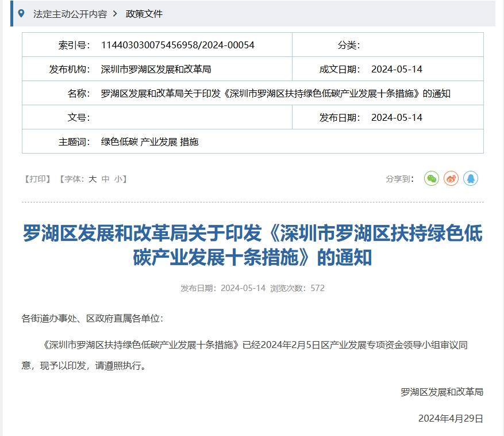Screen dimensions: 504x436
Task: Set font size to 中 (medium)
Action: [x=105, y=179]
